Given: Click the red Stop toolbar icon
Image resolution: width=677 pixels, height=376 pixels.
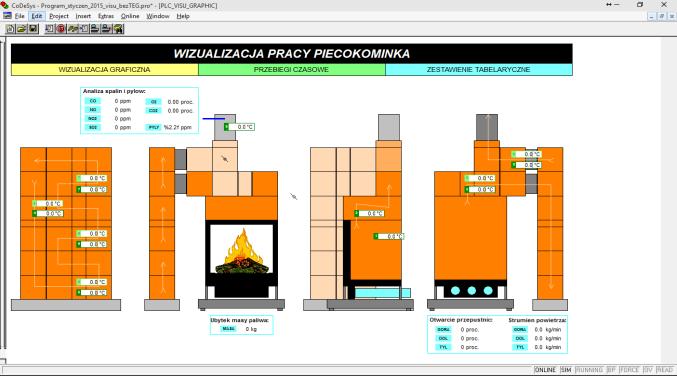Looking at the screenshot, I should click(x=61, y=29).
